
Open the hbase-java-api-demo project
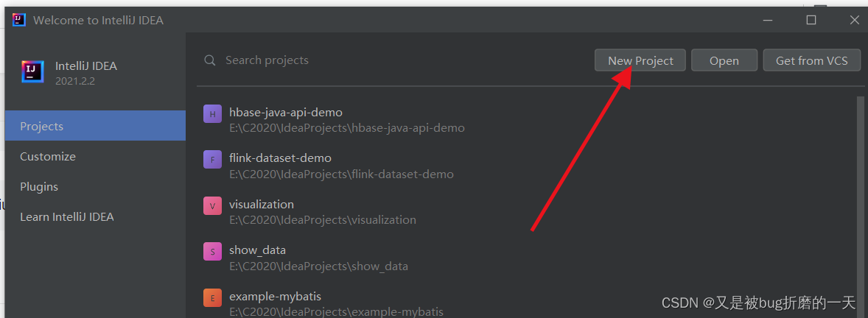[286, 113]
